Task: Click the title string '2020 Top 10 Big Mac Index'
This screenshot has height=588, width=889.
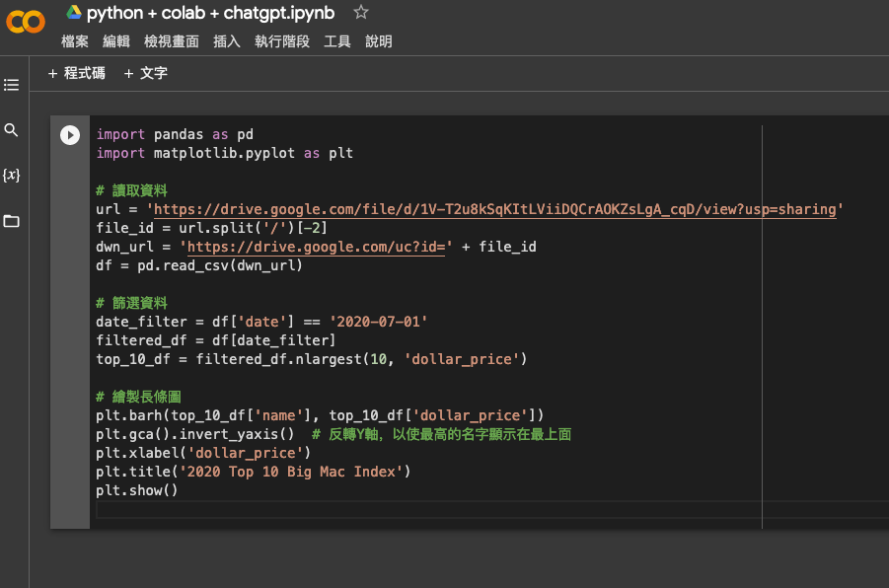Action: click(x=291, y=472)
